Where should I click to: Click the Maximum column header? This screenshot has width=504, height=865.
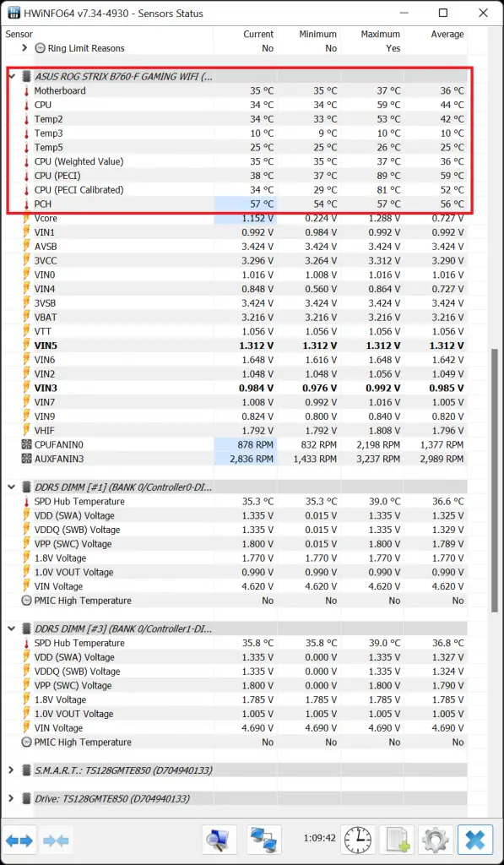(381, 34)
